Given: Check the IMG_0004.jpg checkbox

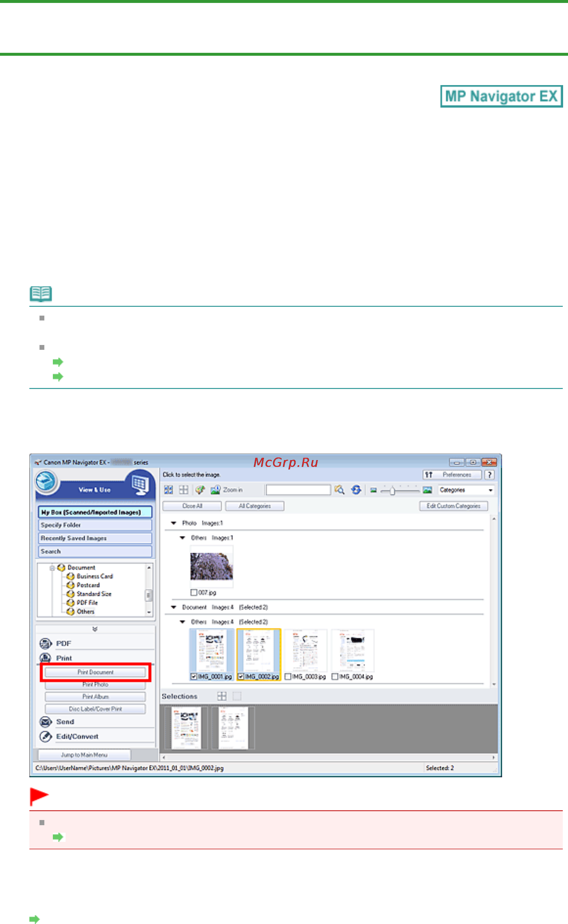Looking at the screenshot, I should coord(335,676).
